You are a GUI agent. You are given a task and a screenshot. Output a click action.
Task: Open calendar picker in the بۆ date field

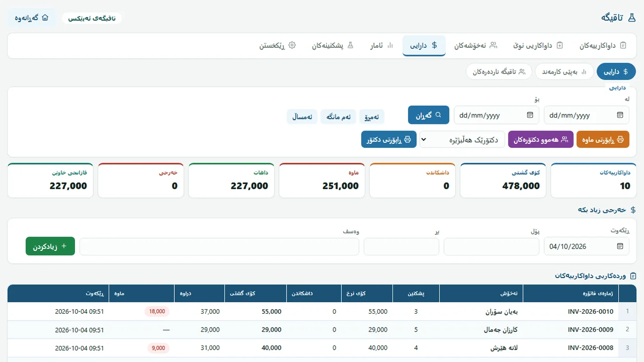tap(530, 115)
